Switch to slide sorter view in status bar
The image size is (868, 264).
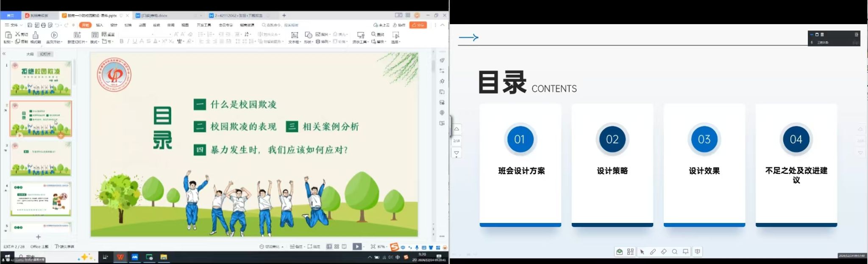337,247
